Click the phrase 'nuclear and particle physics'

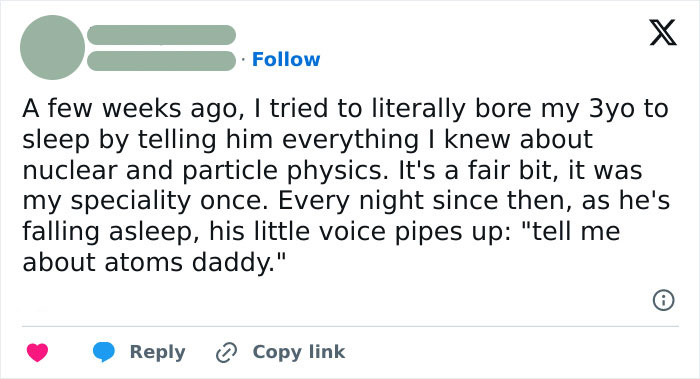coord(205,171)
